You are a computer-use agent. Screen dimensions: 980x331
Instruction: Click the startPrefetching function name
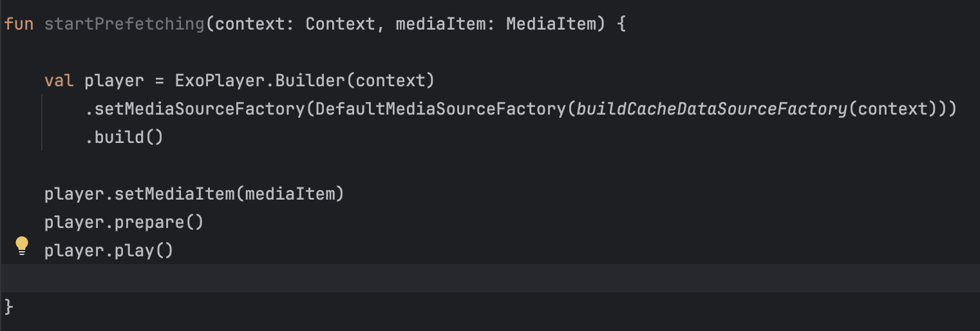(x=124, y=25)
